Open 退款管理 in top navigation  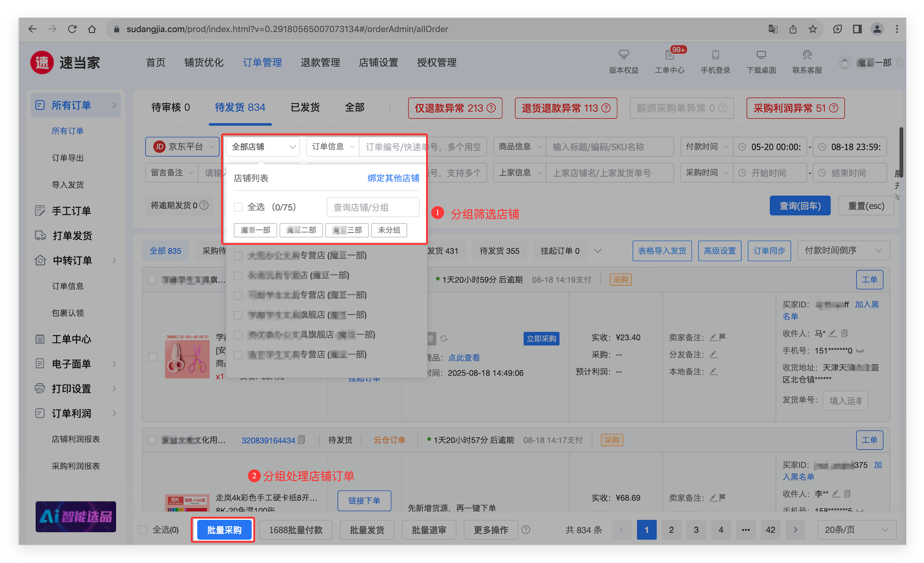pos(320,62)
